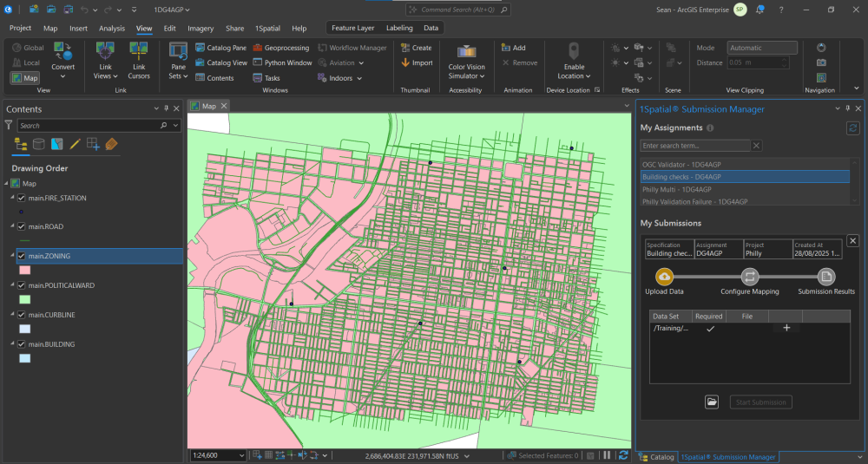Click main.POLITICALWARD green symbol swatch
This screenshot has width=868, height=464.
click(25, 300)
